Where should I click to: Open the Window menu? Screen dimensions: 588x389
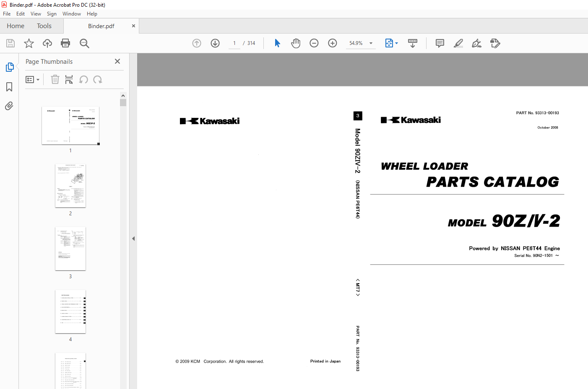click(x=72, y=14)
